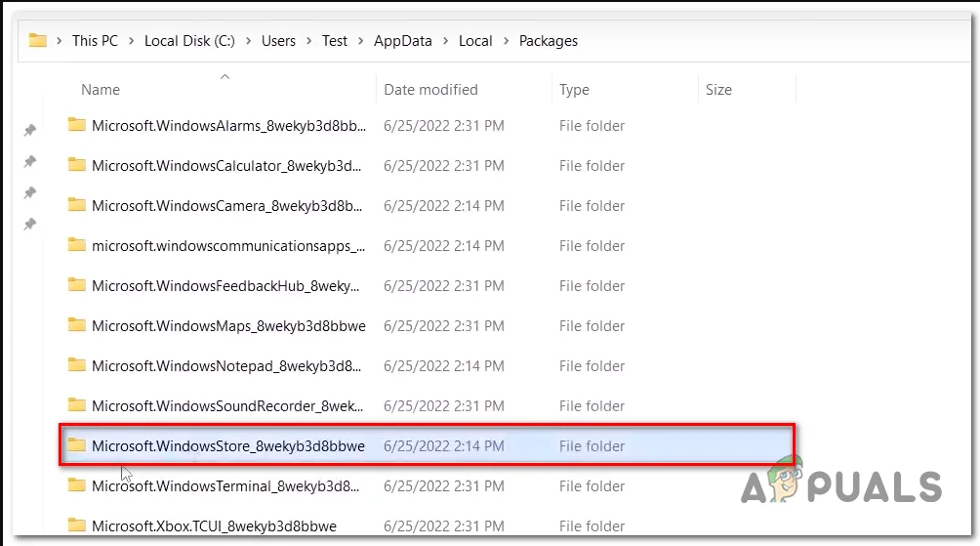Select Microsoft.WindowsStore_8wekyb3d8bbwe name

pyautogui.click(x=228, y=446)
